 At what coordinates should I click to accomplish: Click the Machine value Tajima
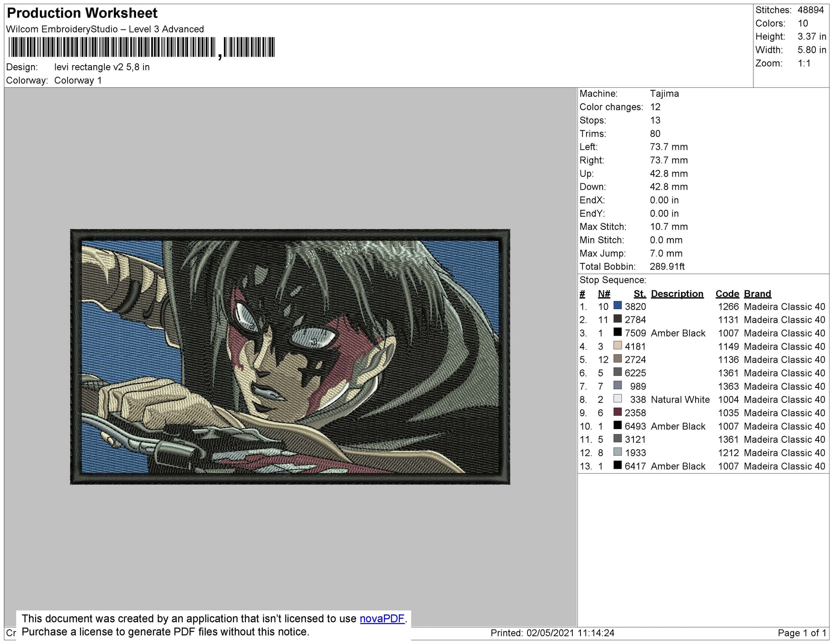pos(664,94)
